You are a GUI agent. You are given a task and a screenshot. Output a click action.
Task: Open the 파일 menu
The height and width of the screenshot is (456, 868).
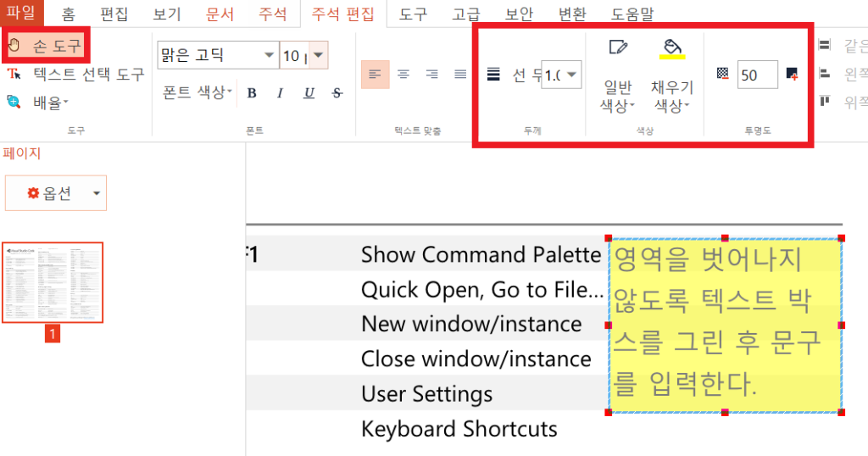pos(21,13)
